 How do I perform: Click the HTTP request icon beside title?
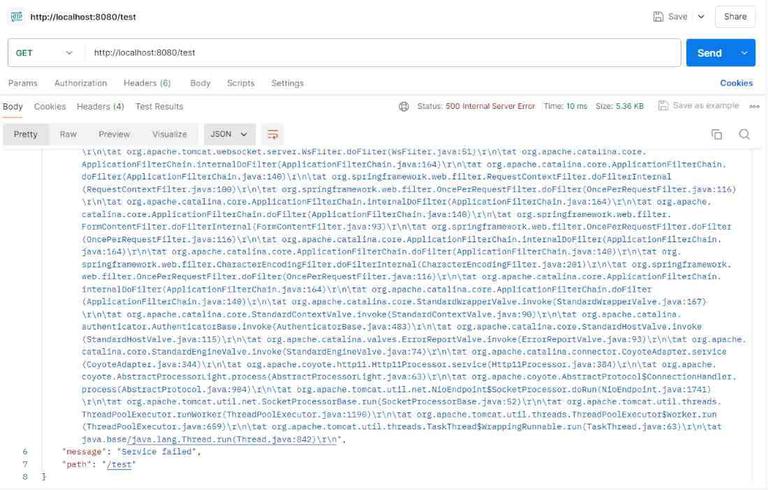point(17,17)
